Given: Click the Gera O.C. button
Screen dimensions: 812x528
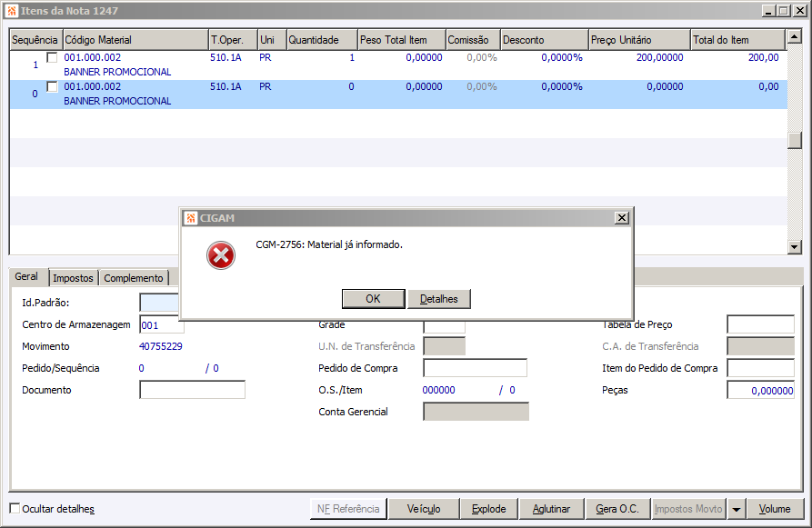Looking at the screenshot, I should coord(617,509).
